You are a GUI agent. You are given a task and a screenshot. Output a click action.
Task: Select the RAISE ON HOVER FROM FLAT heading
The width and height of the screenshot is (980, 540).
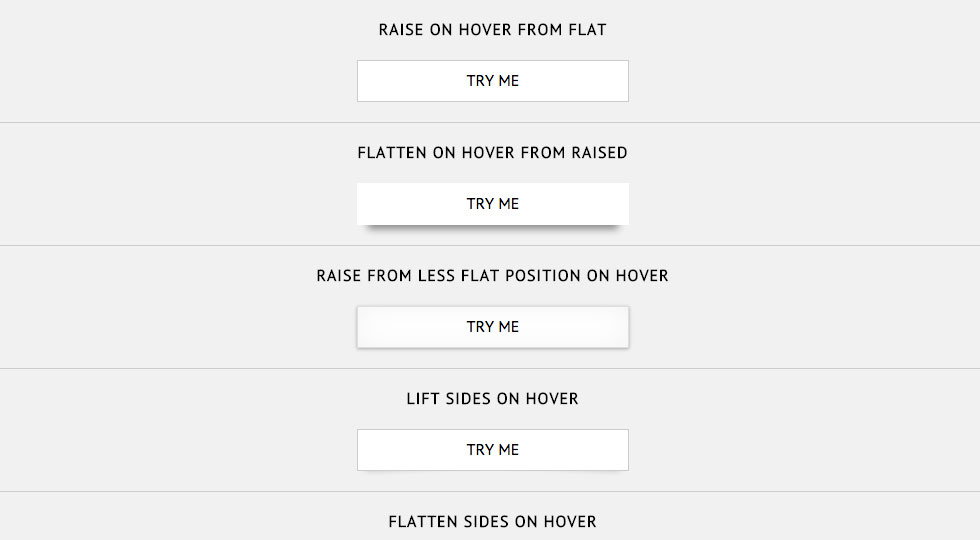492,30
